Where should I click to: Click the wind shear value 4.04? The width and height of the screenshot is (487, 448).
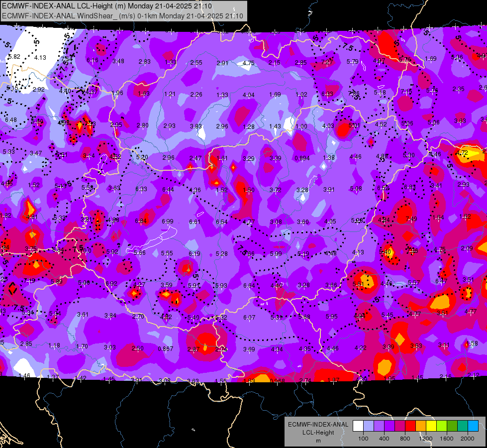248,95
